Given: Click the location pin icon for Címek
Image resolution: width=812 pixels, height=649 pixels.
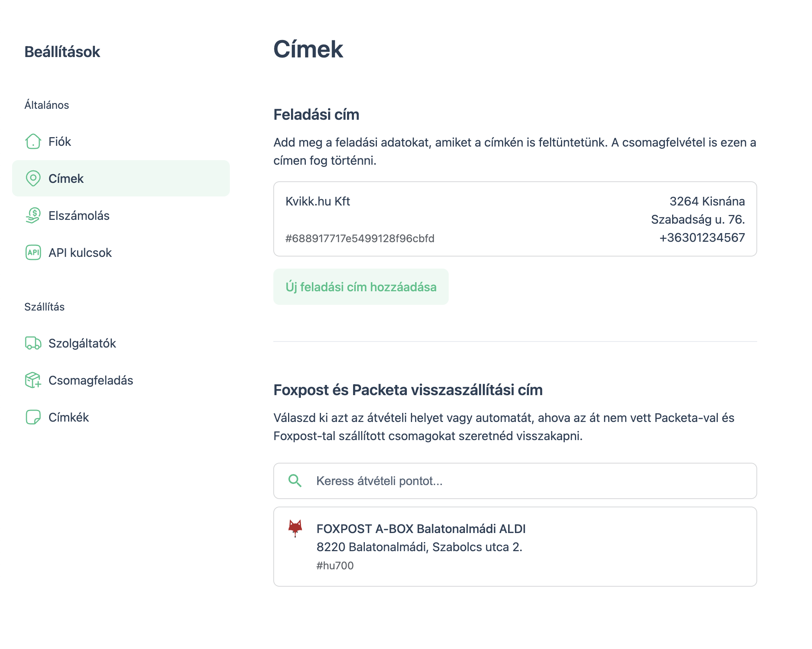Looking at the screenshot, I should pyautogui.click(x=33, y=178).
